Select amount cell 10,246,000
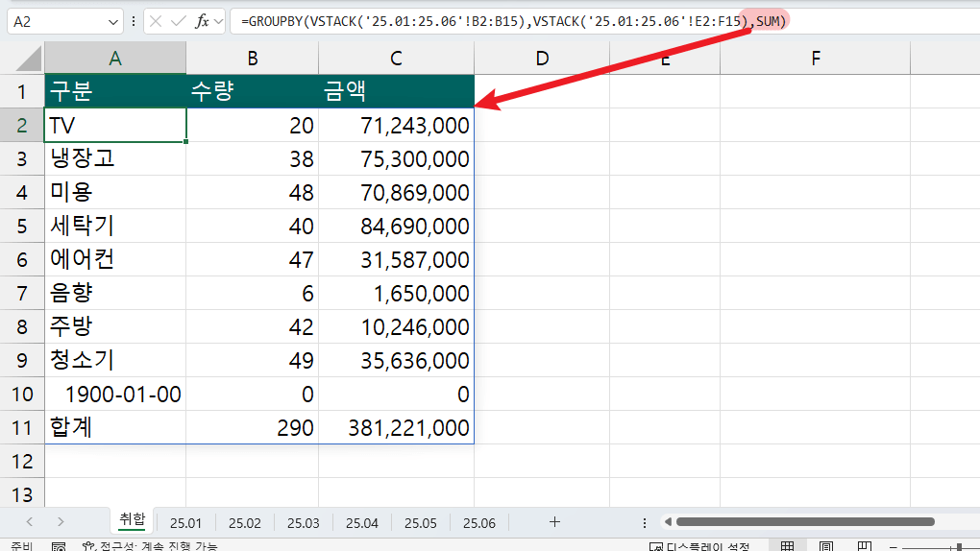The image size is (980, 551). click(396, 326)
